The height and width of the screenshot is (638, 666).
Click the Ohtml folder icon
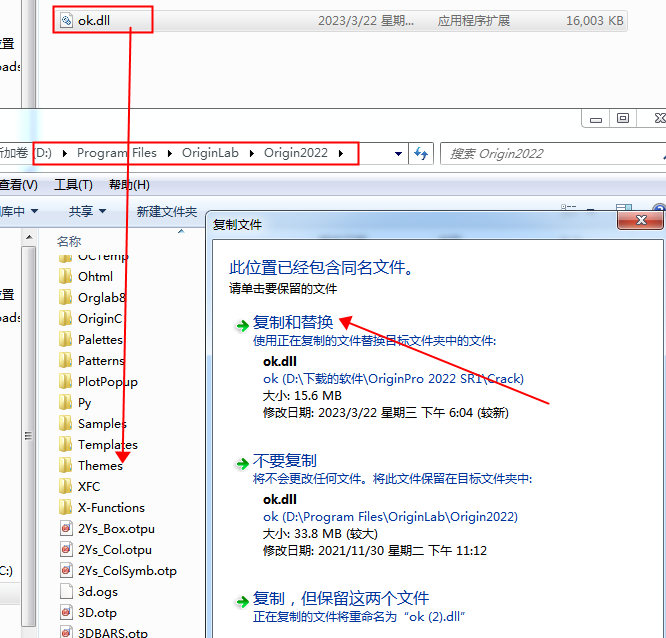65,277
